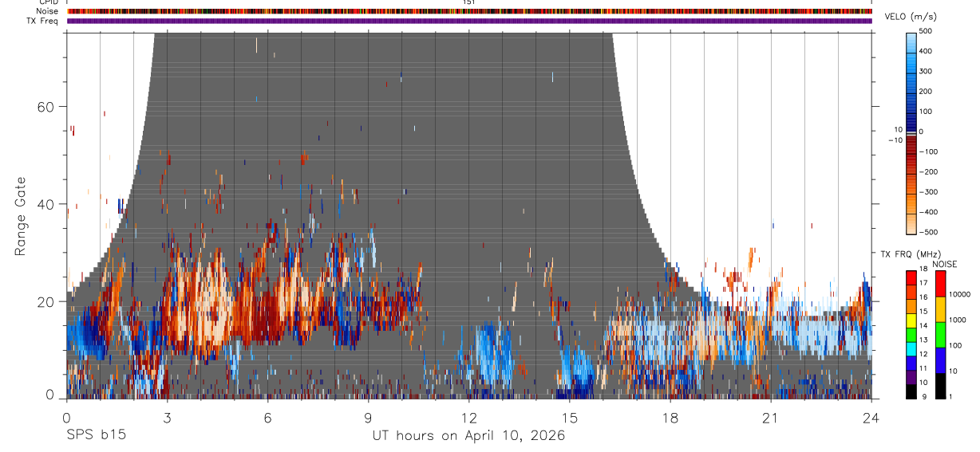Click the yellow NOISE swatch between 1000 and 10000
Image resolution: width=980 pixels, height=452 pixels.
click(x=941, y=309)
